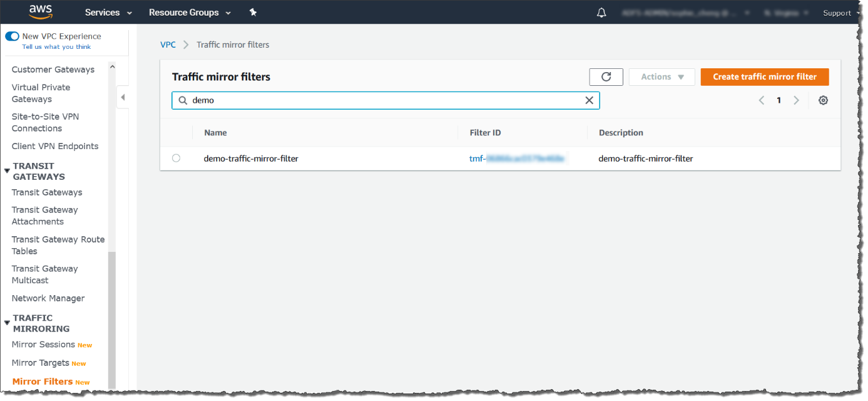868x401 pixels.
Task: Collapse the left navigation sidebar
Action: [123, 97]
